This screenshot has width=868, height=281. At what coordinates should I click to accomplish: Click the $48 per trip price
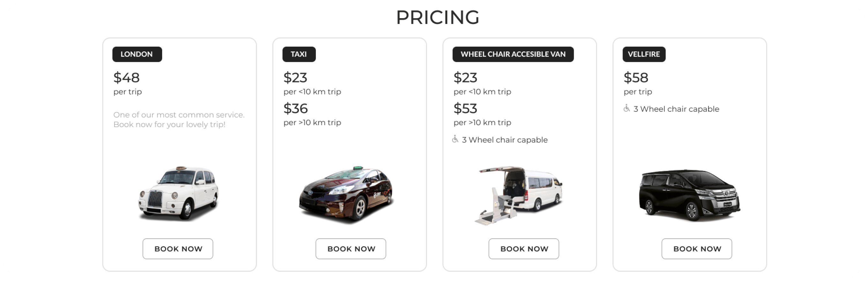click(x=126, y=78)
